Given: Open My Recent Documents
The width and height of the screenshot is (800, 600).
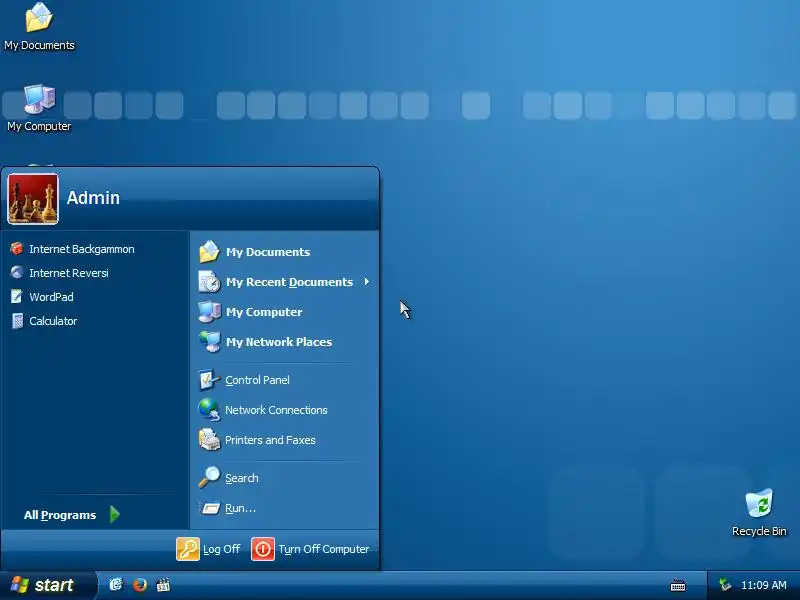Looking at the screenshot, I should [x=285, y=282].
